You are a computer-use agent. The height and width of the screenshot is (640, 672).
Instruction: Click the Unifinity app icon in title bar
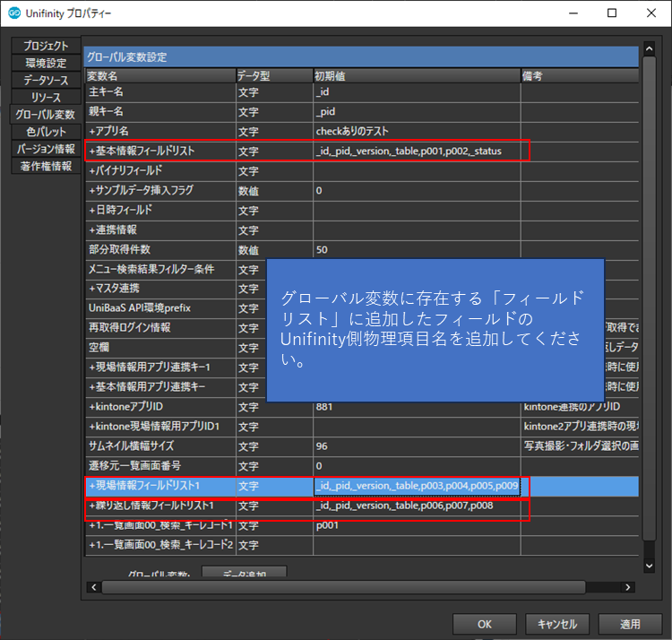(x=14, y=13)
